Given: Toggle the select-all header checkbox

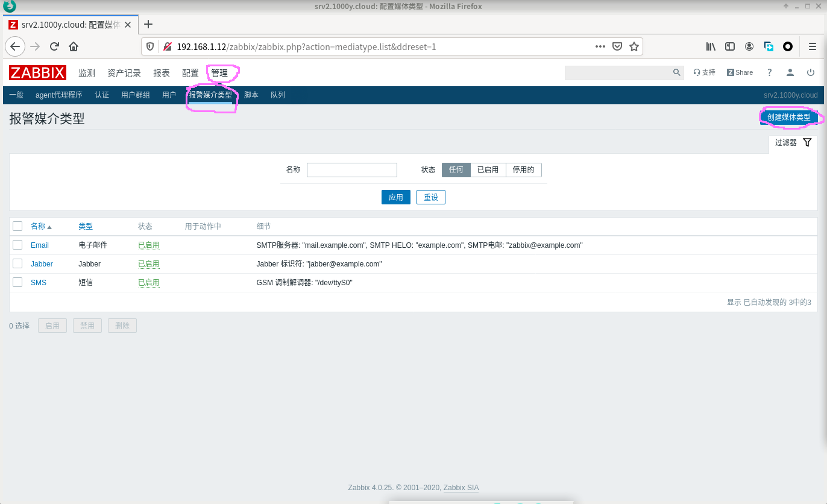Looking at the screenshot, I should click(17, 226).
